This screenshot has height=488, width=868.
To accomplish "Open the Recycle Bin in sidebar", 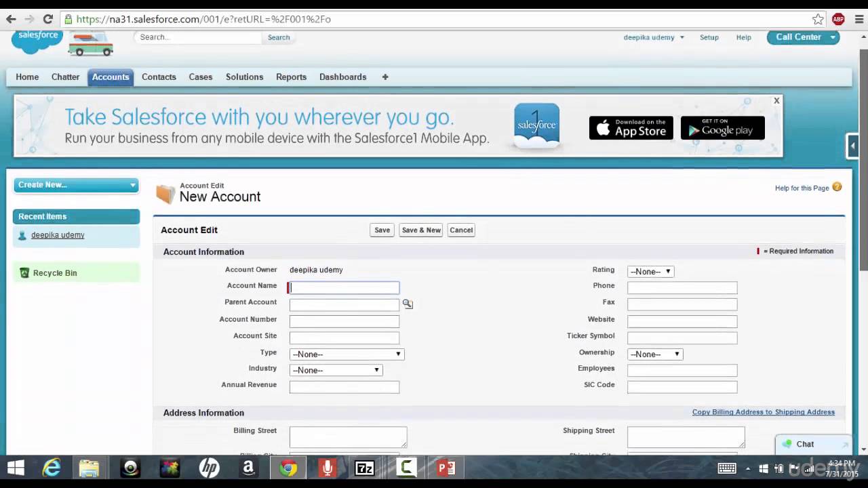I will pos(55,273).
